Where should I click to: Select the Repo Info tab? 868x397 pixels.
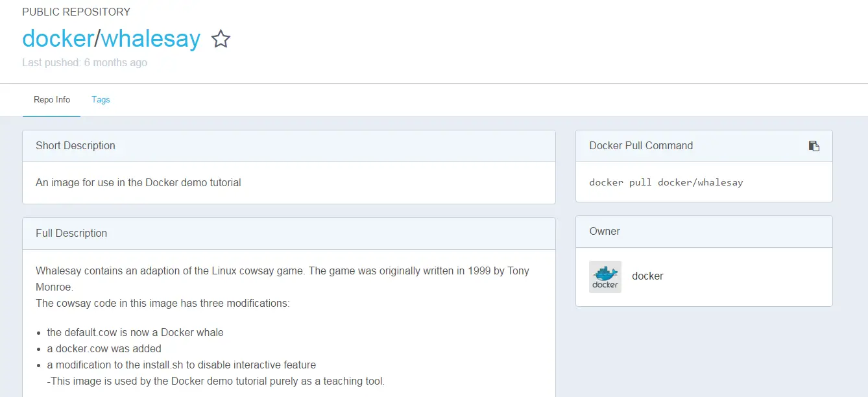52,100
